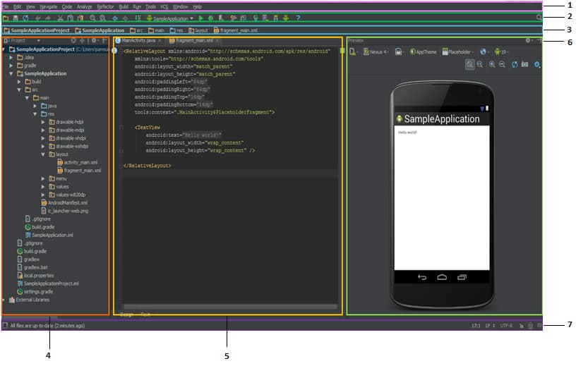Click the Open folder toolbar icon
Image resolution: width=588 pixels, height=366 pixels.
coord(6,18)
